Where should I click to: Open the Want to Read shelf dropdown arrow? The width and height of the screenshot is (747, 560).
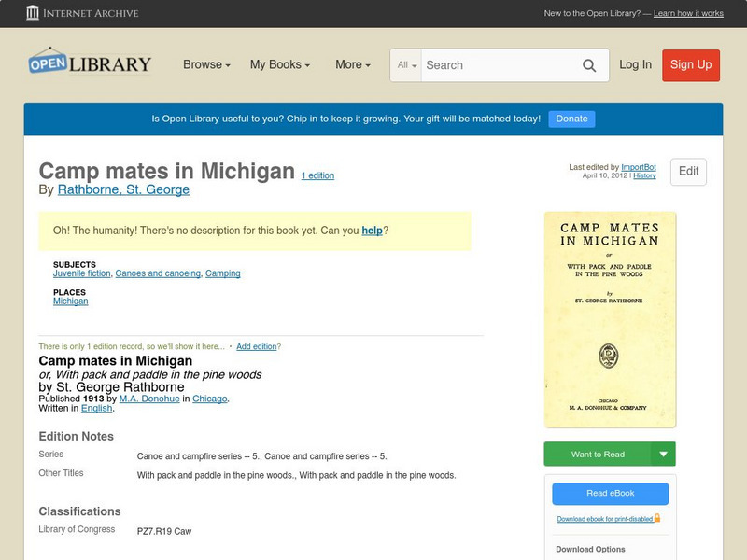coord(662,454)
